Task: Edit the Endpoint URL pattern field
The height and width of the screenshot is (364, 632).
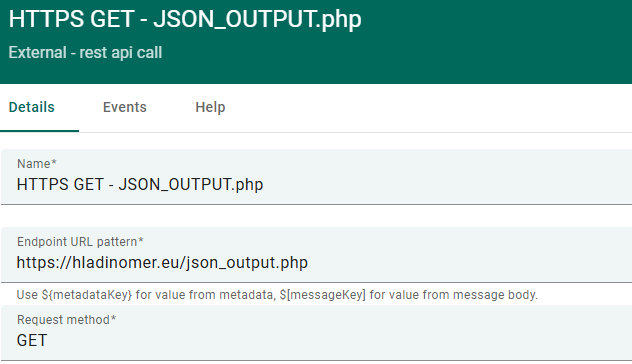Action: tap(316, 255)
